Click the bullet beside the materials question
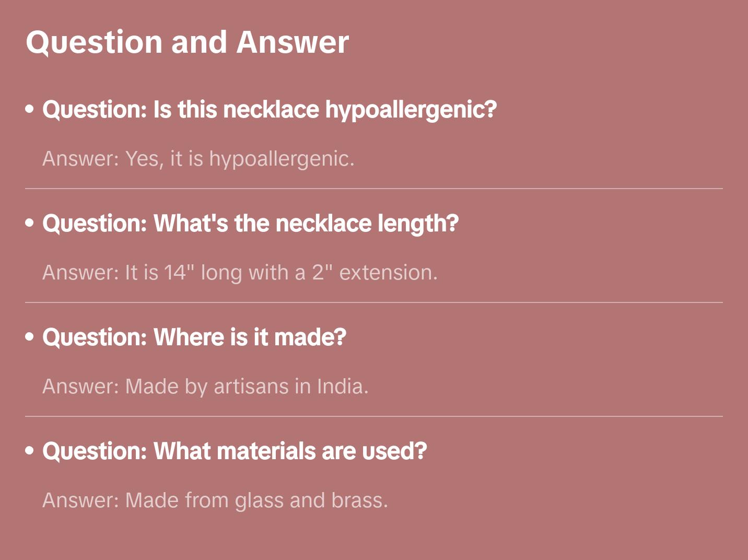The image size is (748, 560). pyautogui.click(x=30, y=451)
